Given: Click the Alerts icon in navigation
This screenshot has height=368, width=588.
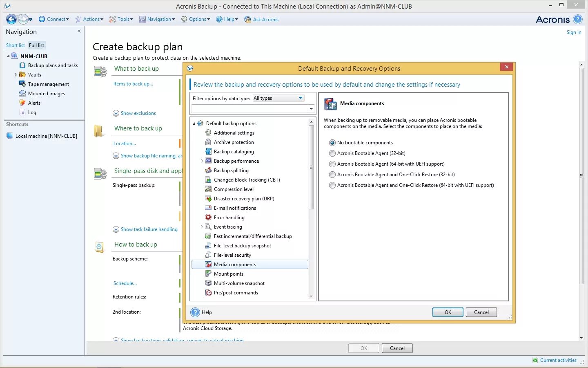Looking at the screenshot, I should (x=22, y=103).
